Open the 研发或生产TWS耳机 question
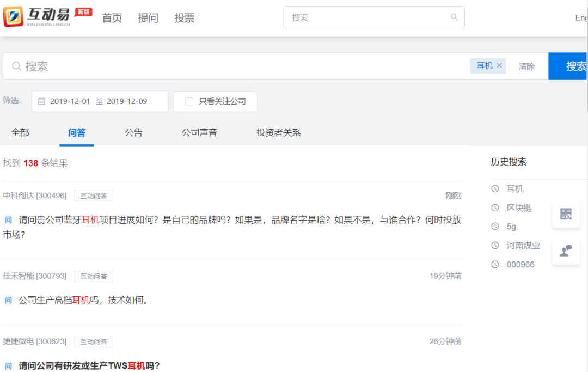 click(x=89, y=365)
